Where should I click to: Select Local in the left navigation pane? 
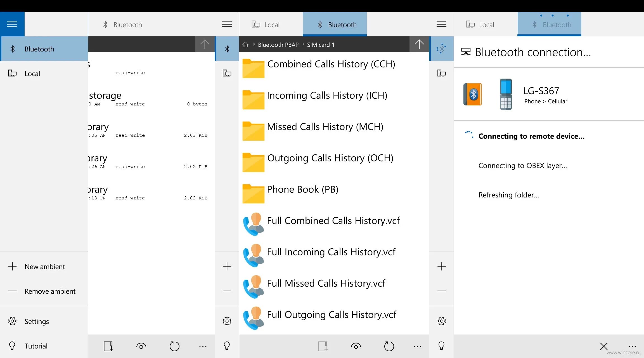(x=44, y=74)
